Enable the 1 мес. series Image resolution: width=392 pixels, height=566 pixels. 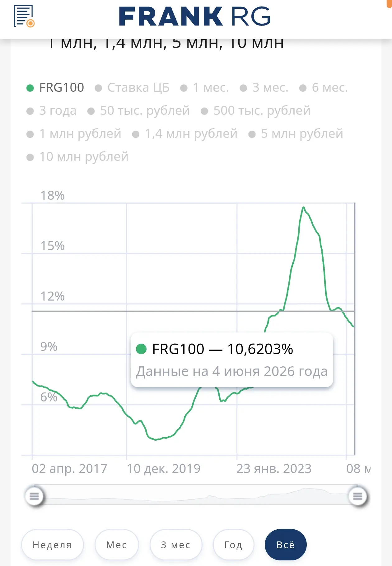pyautogui.click(x=205, y=88)
